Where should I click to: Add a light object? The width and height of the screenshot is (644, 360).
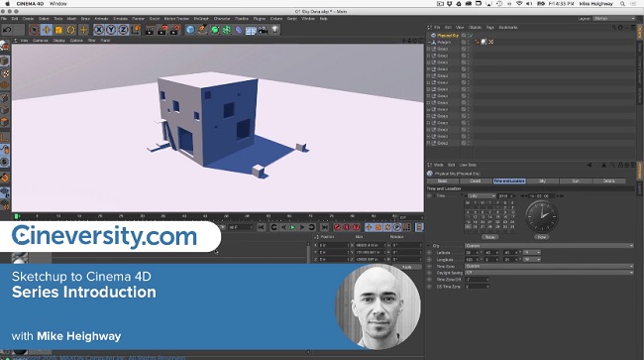(274, 30)
